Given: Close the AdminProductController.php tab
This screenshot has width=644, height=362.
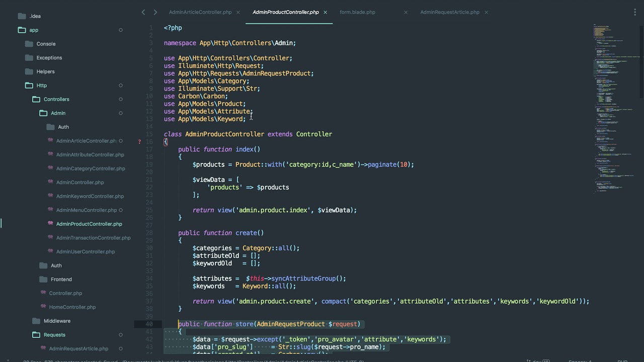Looking at the screenshot, I should pyautogui.click(x=326, y=12).
